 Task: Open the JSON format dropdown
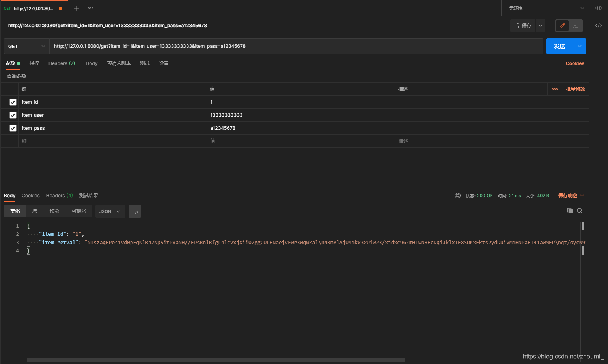110,211
